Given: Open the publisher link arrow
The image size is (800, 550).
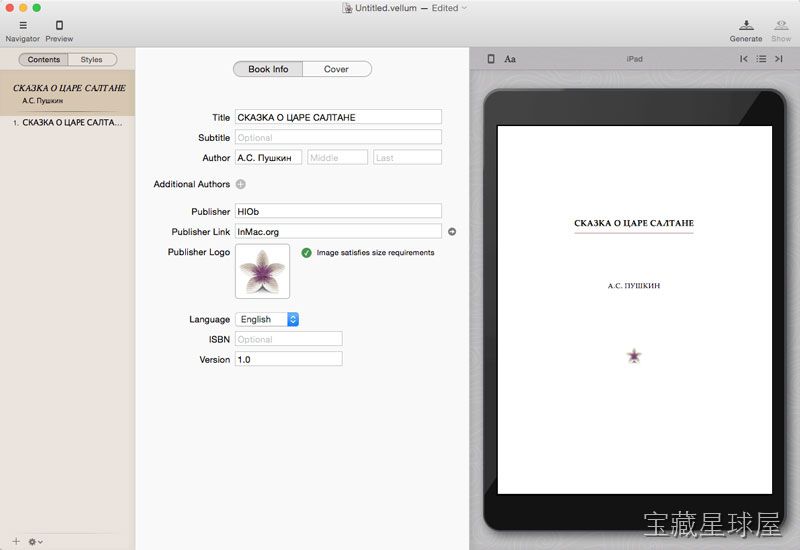Looking at the screenshot, I should click(x=452, y=232).
